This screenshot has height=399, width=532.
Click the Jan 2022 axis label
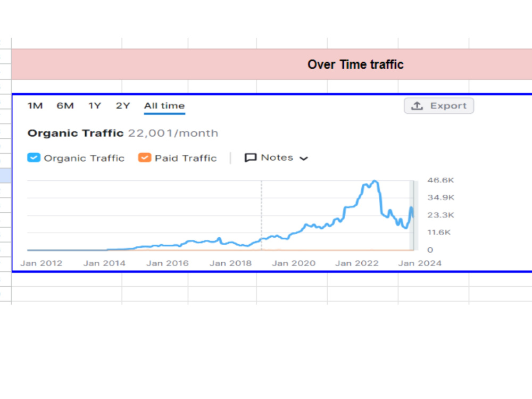357,263
